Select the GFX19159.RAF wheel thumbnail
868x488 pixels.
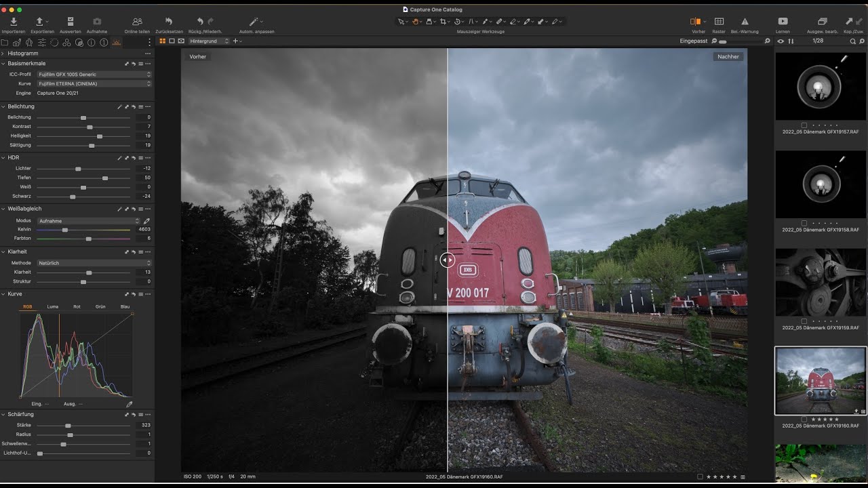coord(821,282)
